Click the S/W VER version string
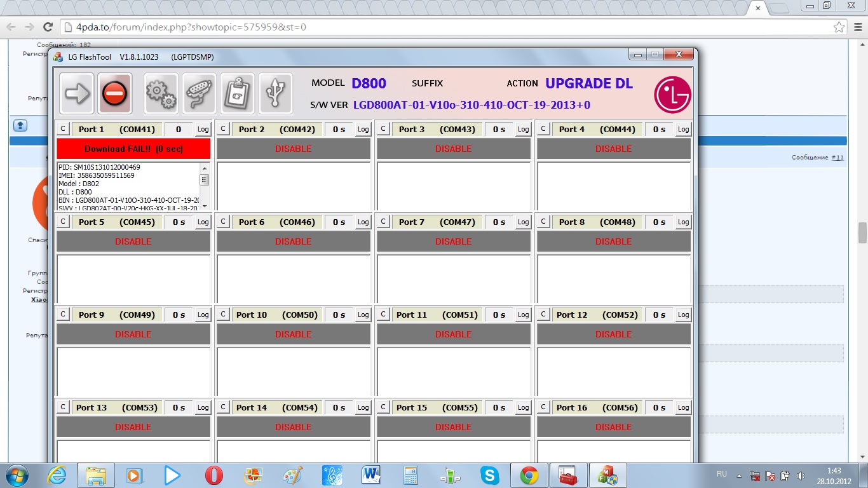Image resolution: width=868 pixels, height=488 pixels. pos(471,105)
